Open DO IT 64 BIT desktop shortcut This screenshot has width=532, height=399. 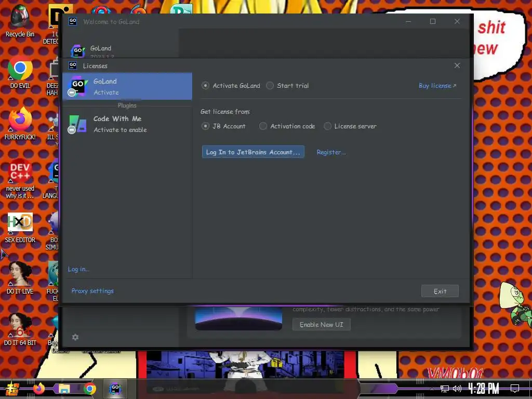coord(20,330)
